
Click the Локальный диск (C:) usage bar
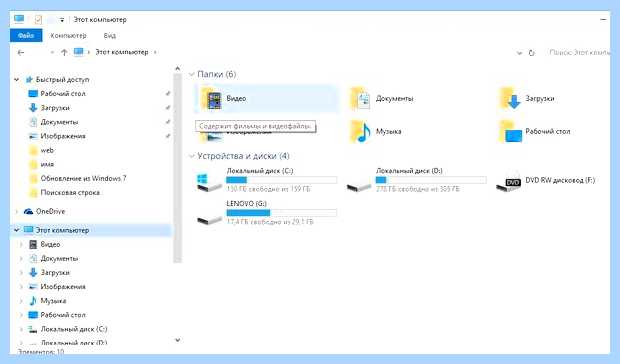pyautogui.click(x=281, y=180)
